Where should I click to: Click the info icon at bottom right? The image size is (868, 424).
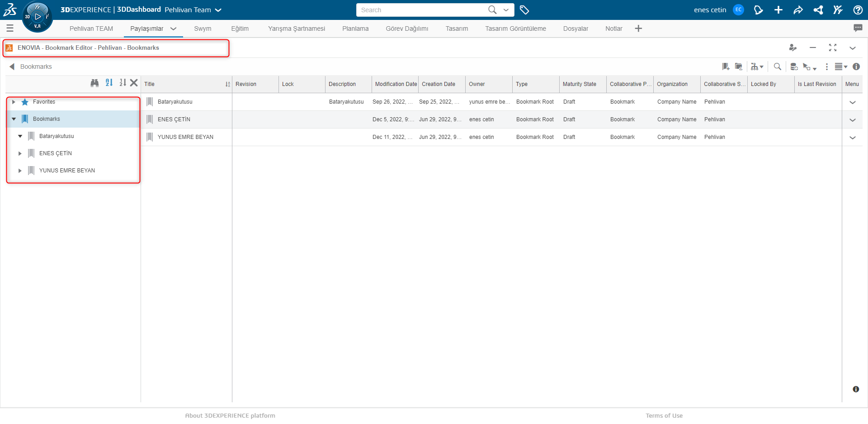pos(856,389)
